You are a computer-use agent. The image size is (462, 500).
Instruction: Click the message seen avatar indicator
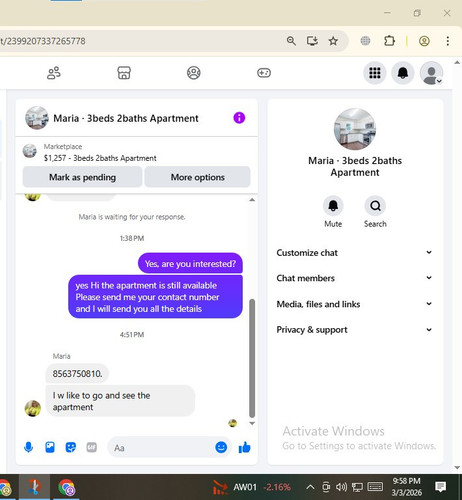[x=233, y=423]
